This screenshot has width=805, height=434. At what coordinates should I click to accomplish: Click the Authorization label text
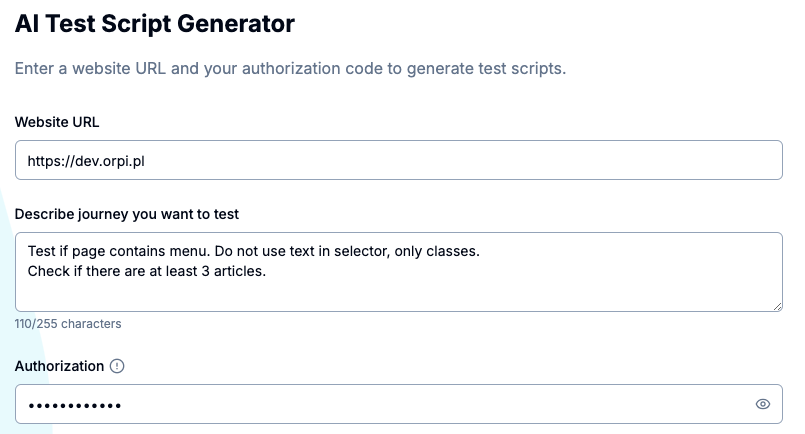click(x=60, y=366)
